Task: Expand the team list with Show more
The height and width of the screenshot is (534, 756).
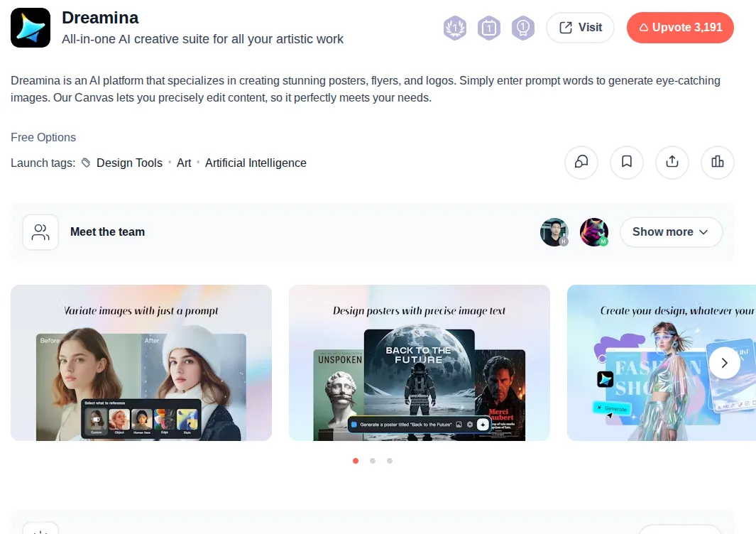Action: (671, 232)
